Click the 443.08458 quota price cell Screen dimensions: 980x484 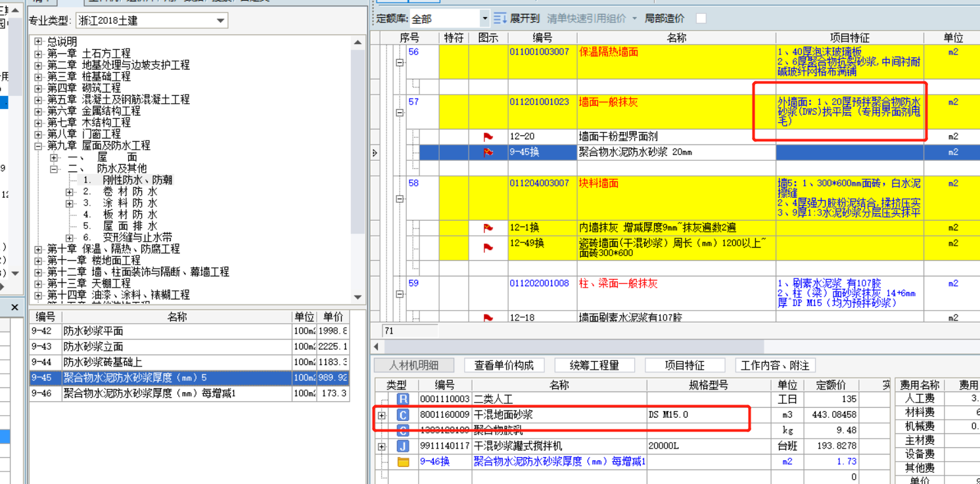831,415
